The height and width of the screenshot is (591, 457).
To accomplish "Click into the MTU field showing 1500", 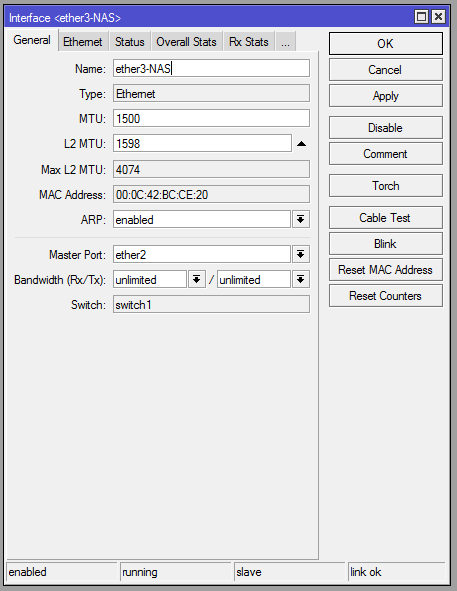I will (x=211, y=119).
